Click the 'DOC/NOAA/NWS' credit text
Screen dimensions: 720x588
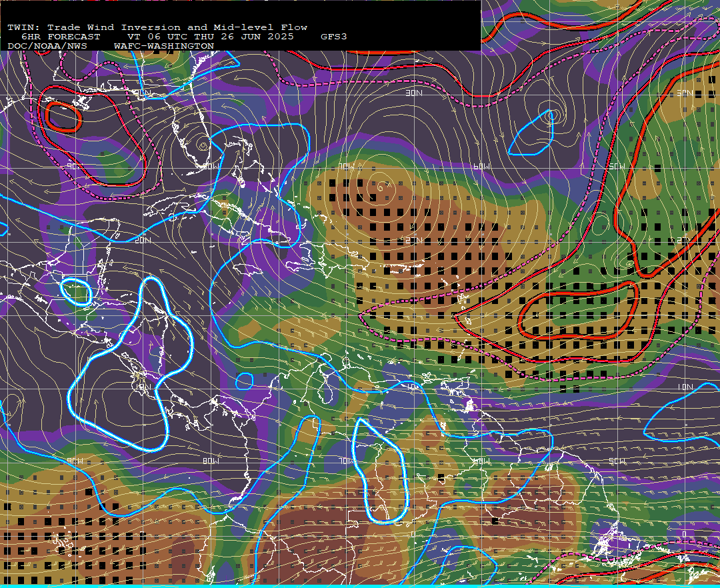click(47, 47)
